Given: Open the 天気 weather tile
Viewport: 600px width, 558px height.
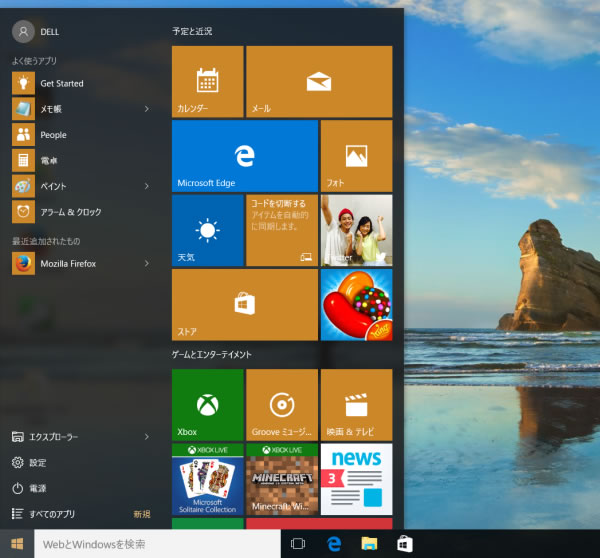Looking at the screenshot, I should click(207, 230).
